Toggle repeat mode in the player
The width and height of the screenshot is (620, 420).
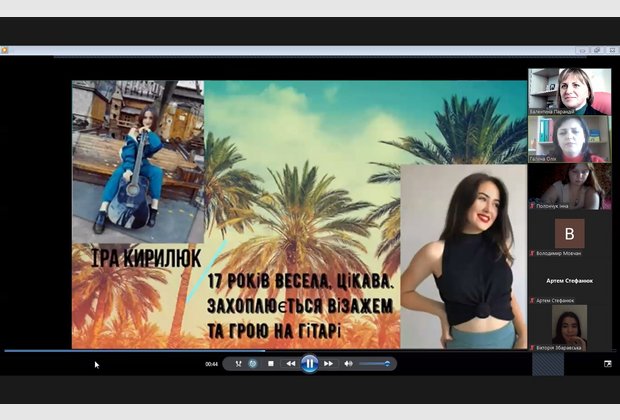click(253, 364)
